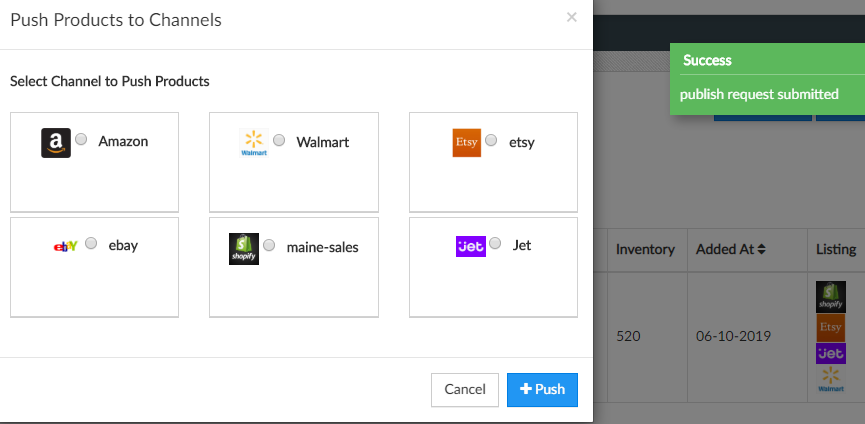Click Etsy icon in Listing column
This screenshot has width=865, height=424.
pos(831,326)
